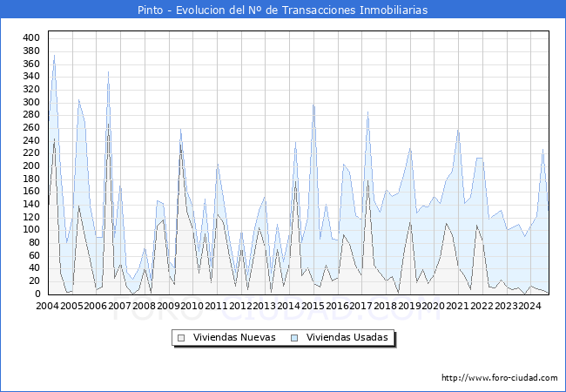Click the x-axis year label 2015
This screenshot has height=392, width=566.
pos(313,306)
